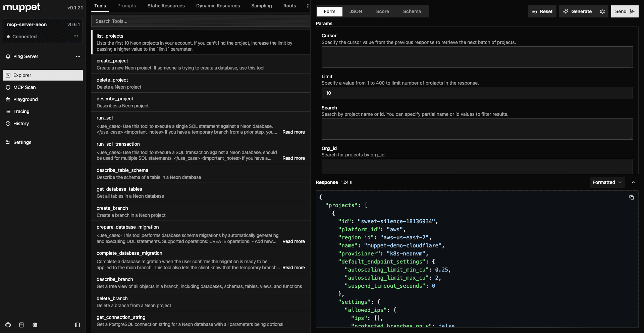The image size is (644, 333).
Task: Click the Ping Server bell icon
Action: 8,56
